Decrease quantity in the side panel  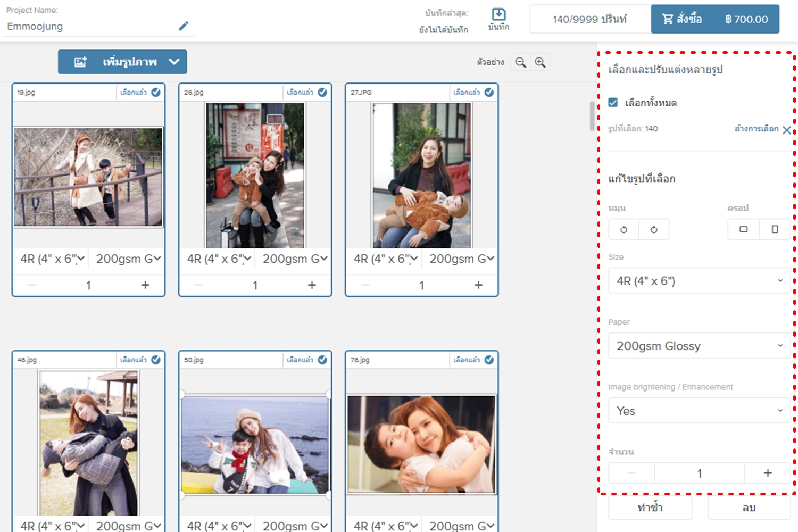coord(631,473)
